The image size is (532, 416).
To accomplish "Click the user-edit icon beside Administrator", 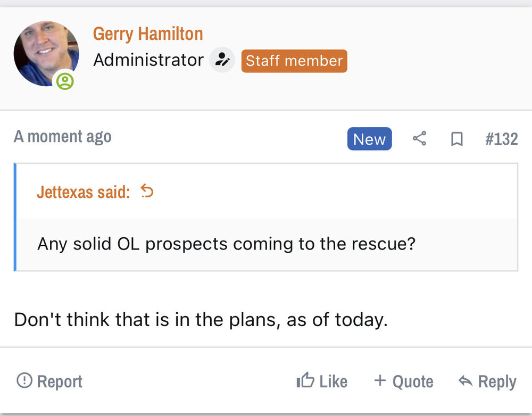I will pos(221,60).
